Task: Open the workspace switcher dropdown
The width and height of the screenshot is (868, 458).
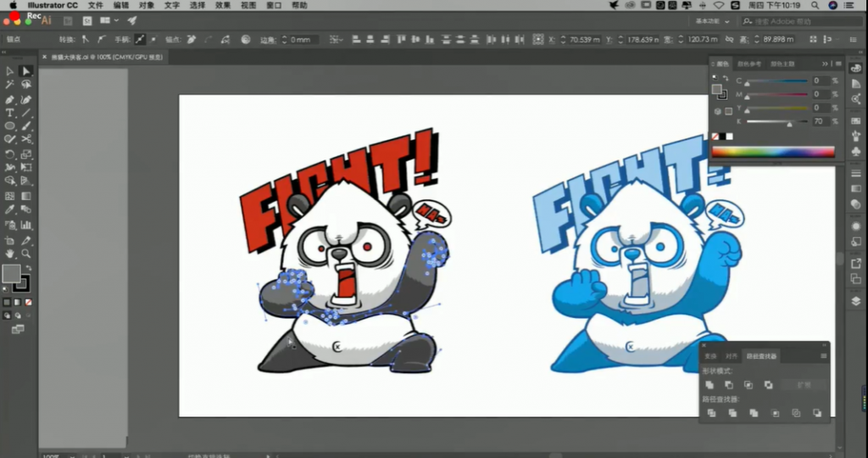Action: coord(712,21)
